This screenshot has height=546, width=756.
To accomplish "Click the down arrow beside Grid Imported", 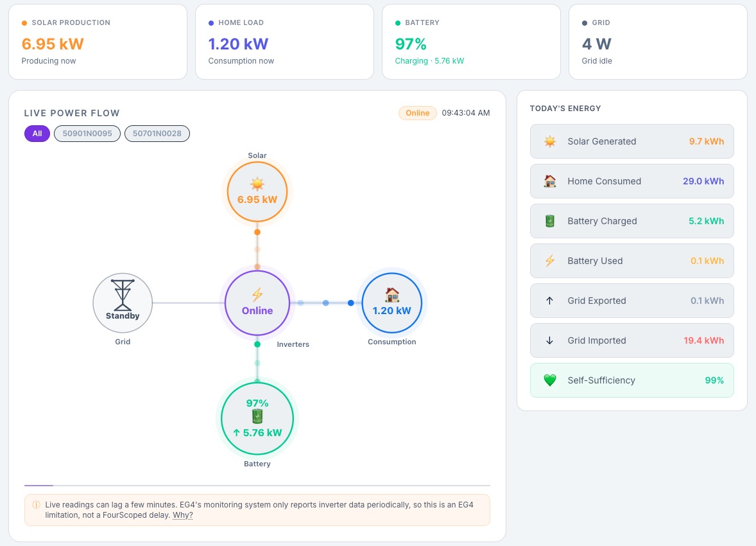I will (x=549, y=340).
